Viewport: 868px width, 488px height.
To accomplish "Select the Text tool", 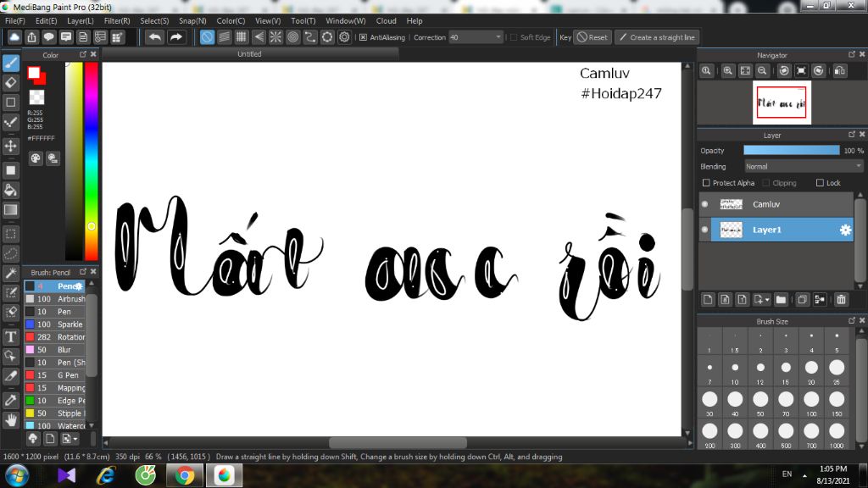I will [x=11, y=336].
